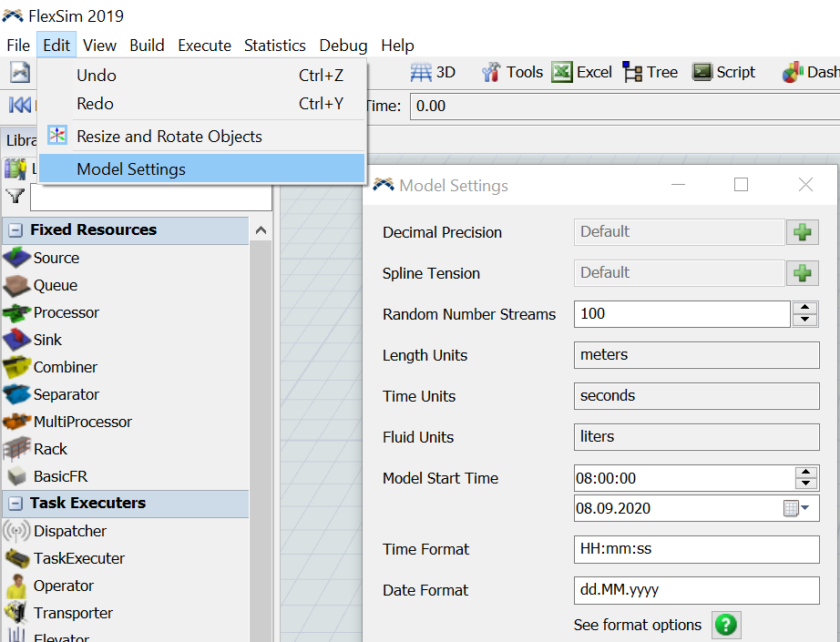The image size is (840, 642).
Task: Open the Tools toolbar menu
Action: [x=512, y=72]
